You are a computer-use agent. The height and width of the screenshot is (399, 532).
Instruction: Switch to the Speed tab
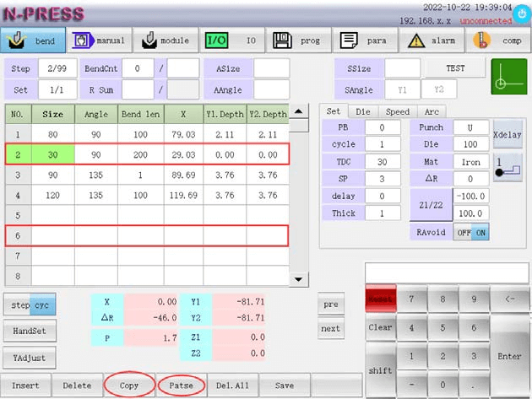[x=397, y=111]
